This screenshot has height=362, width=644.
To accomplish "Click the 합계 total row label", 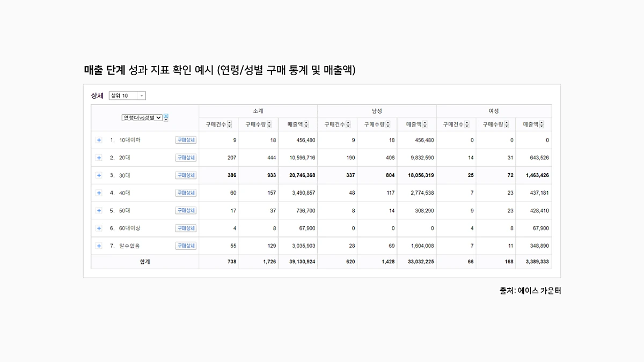I will pyautogui.click(x=145, y=262).
